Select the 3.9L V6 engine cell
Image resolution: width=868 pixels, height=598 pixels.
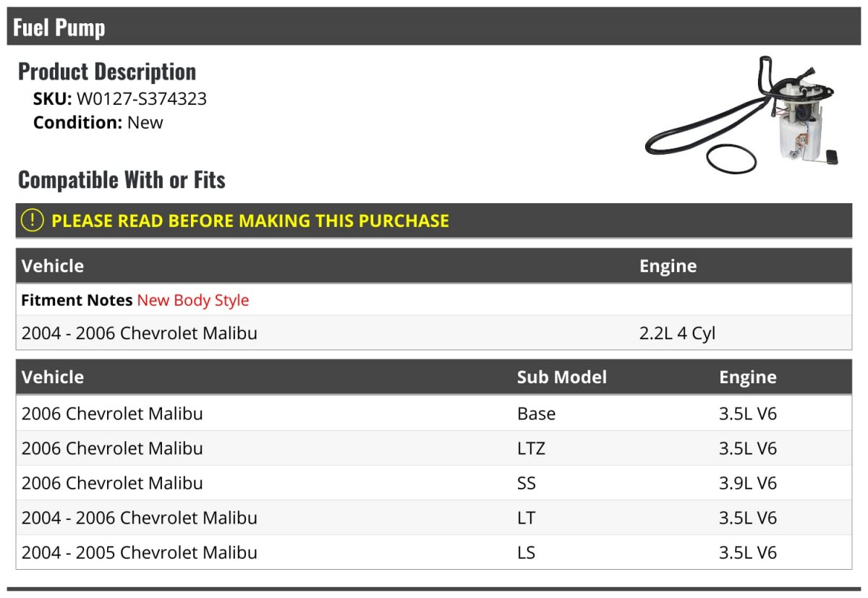pyautogui.click(x=748, y=483)
